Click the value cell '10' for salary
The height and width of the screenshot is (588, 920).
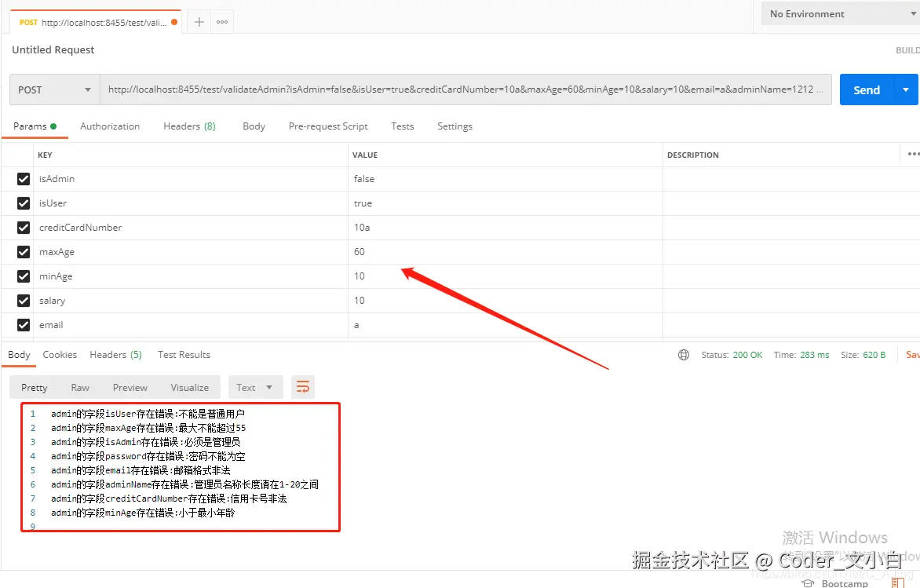tap(506, 301)
